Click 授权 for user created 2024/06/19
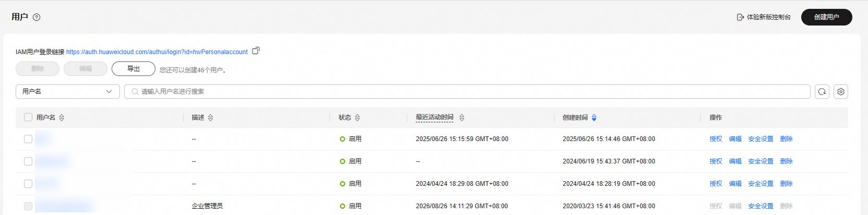Viewport: 868px width, 215px height. point(716,161)
